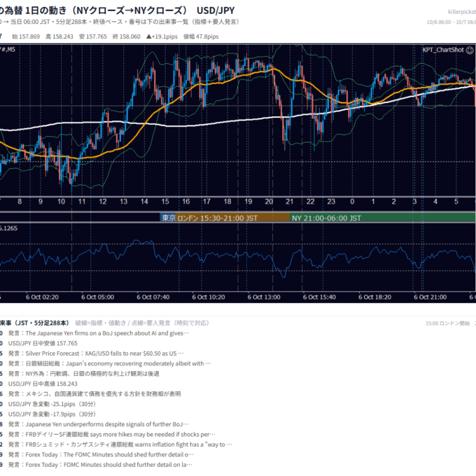Click the USD/JPY 日中安値 157.765 row
476x476 pixels.
pos(43,343)
